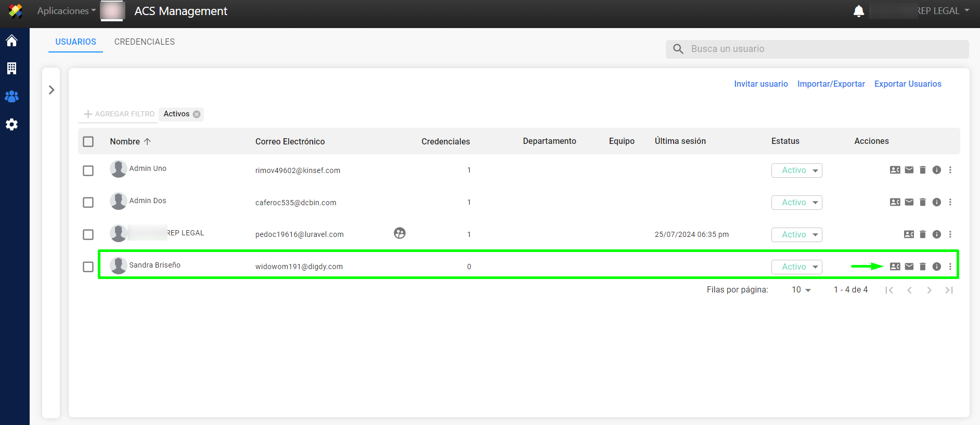This screenshot has width=980, height=425.
Task: Open three-dot menu for Admin Uno
Action: (x=950, y=170)
